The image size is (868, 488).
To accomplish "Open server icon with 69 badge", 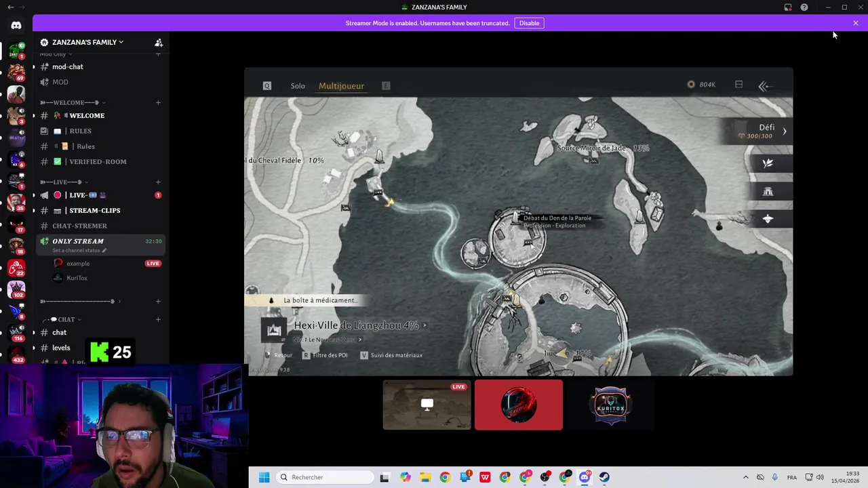I will [x=16, y=72].
